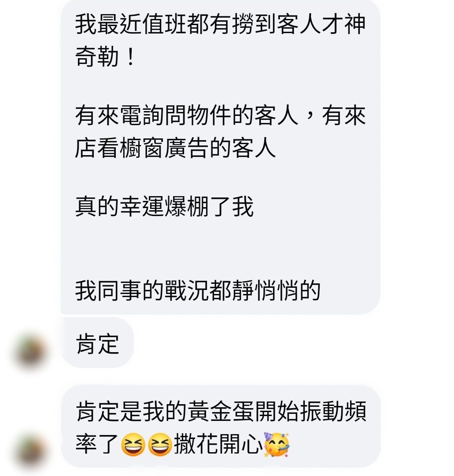Click blank gap between 真的幸運爆棚了我 and 我同事

pyautogui.click(x=221, y=249)
